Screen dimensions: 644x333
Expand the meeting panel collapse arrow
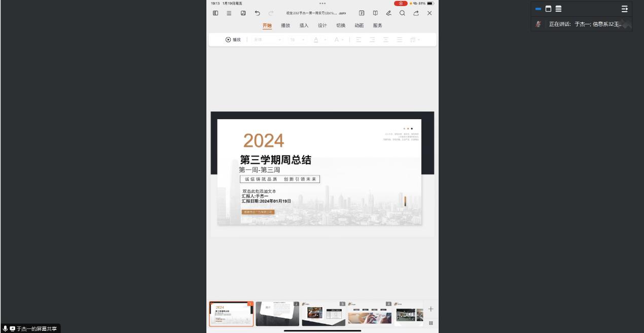[x=624, y=9]
